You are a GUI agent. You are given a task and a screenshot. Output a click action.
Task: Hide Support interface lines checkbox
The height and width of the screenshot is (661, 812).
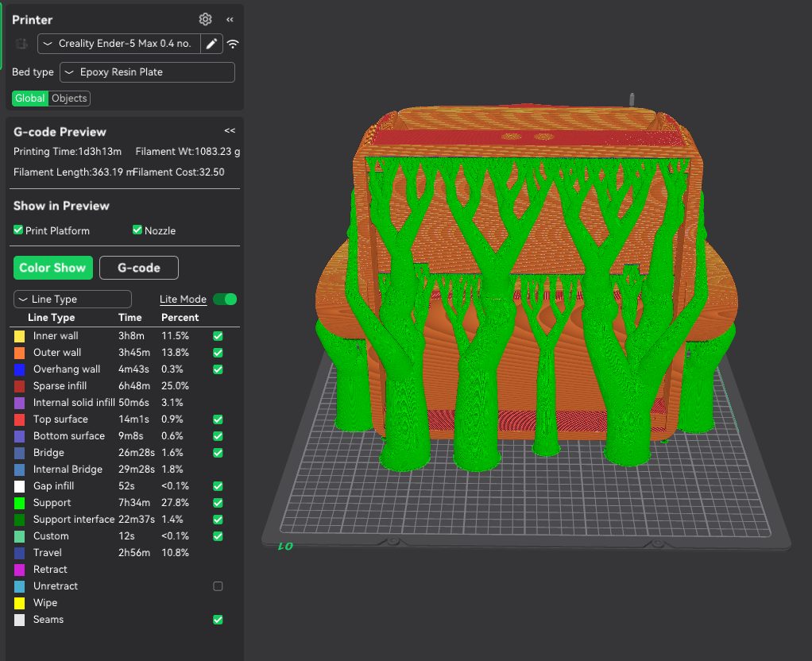point(218,519)
